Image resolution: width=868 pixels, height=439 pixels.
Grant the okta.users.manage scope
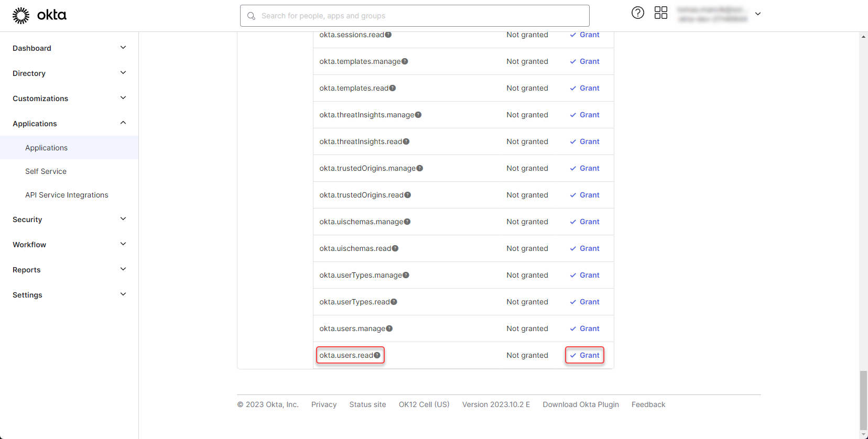pos(585,328)
